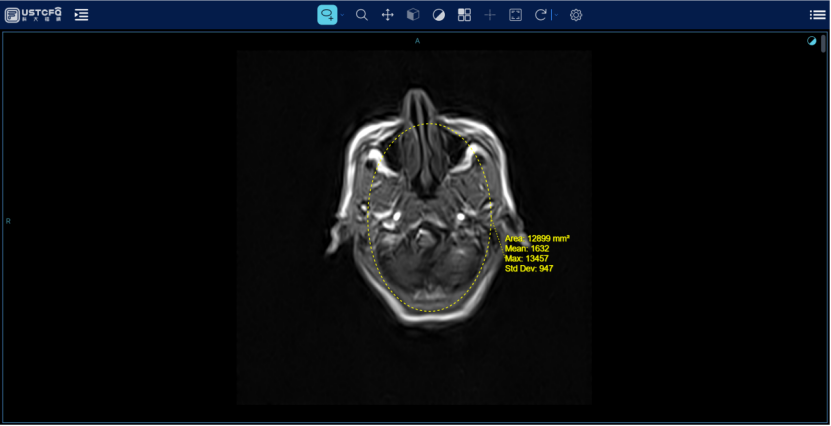The width and height of the screenshot is (831, 426).
Task: Select the ROI statistics annotation text
Action: [536, 254]
